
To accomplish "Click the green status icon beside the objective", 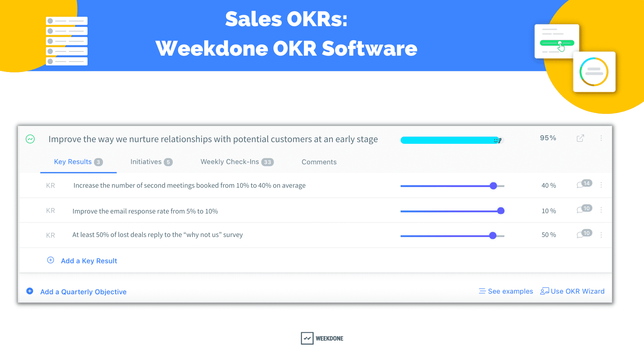I will tap(30, 139).
